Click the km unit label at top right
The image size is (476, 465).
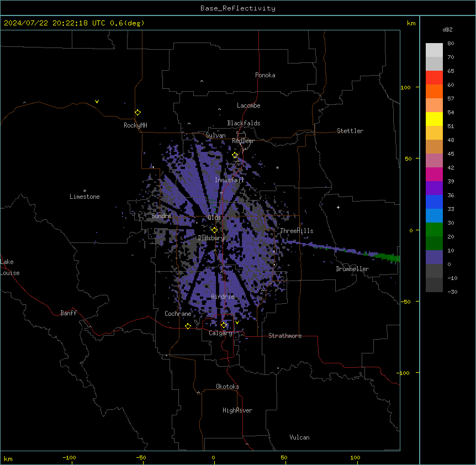(411, 23)
